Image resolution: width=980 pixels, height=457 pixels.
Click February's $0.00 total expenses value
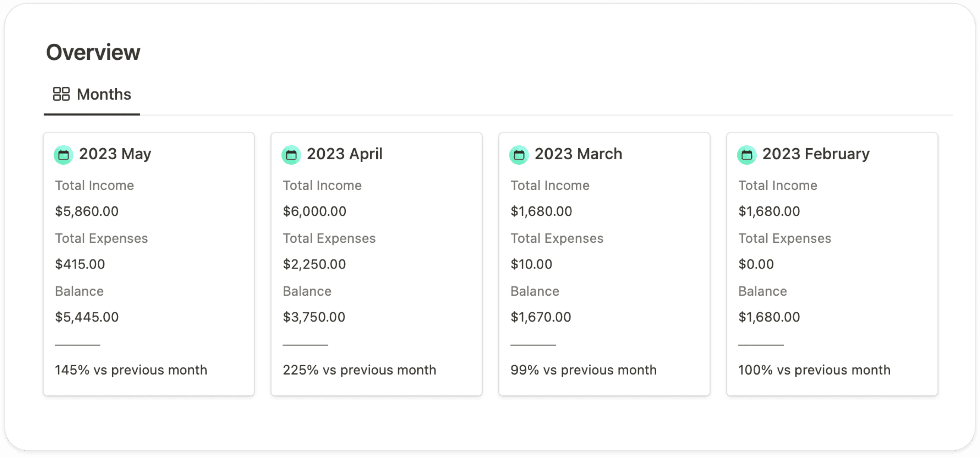coord(756,264)
